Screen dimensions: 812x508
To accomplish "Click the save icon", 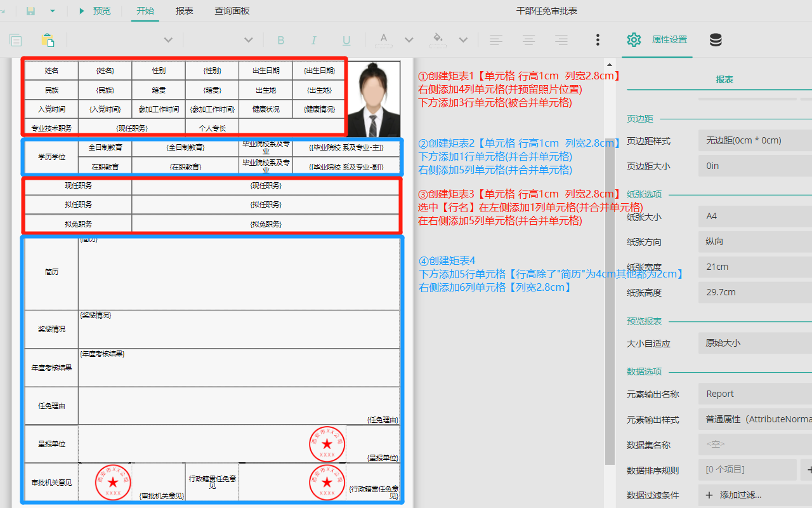I will pyautogui.click(x=30, y=11).
